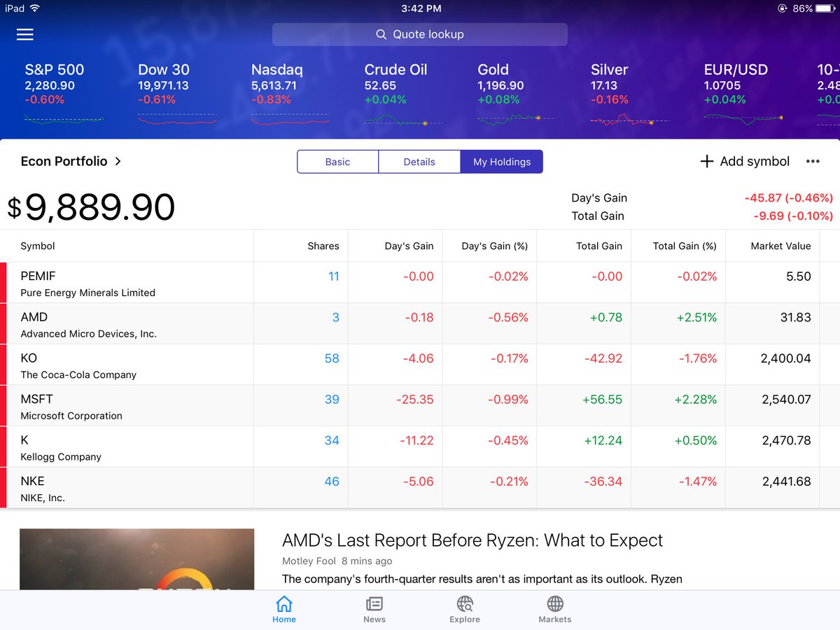The image size is (840, 630).
Task: Sort by the Day's Gain column header
Action: pyautogui.click(x=409, y=246)
